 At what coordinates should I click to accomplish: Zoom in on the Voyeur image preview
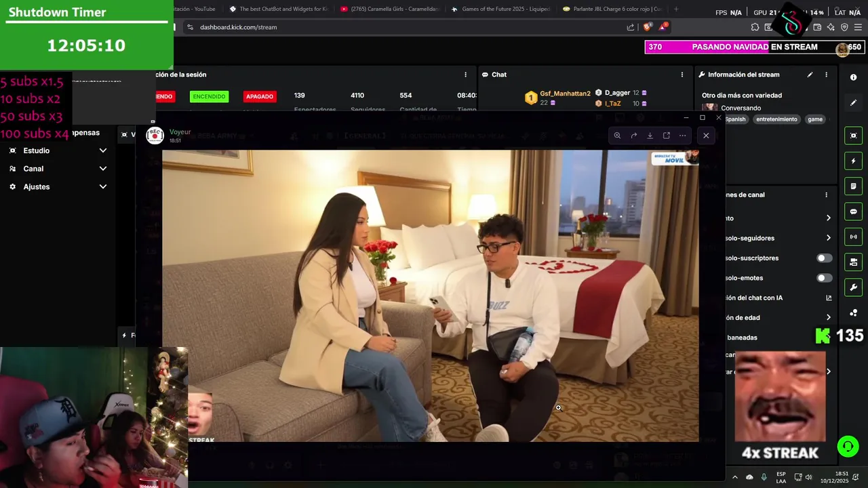(617, 136)
